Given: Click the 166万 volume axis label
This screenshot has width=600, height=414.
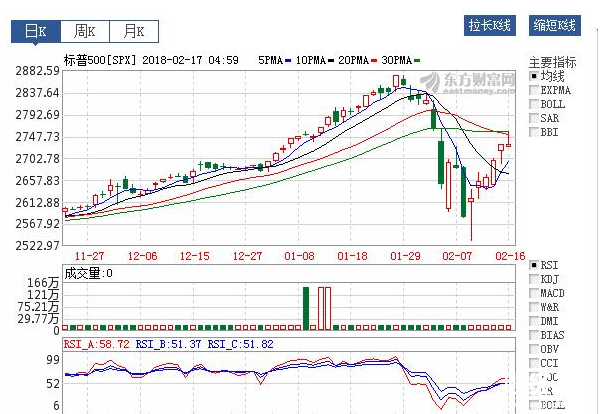Looking at the screenshot, I should point(43,283).
